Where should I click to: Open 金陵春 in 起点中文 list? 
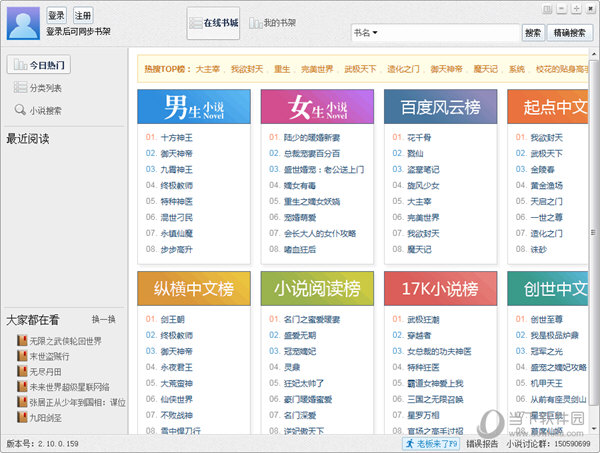542,169
